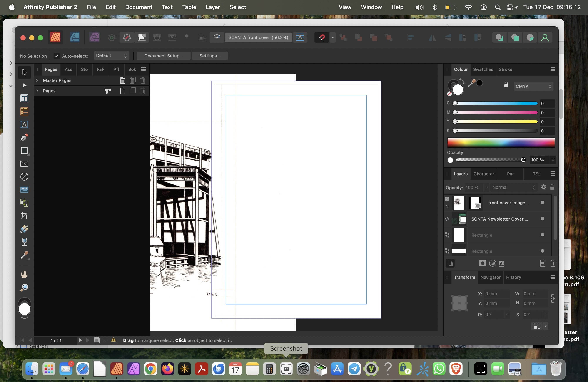Open the Normal blend mode dropdown

[514, 187]
